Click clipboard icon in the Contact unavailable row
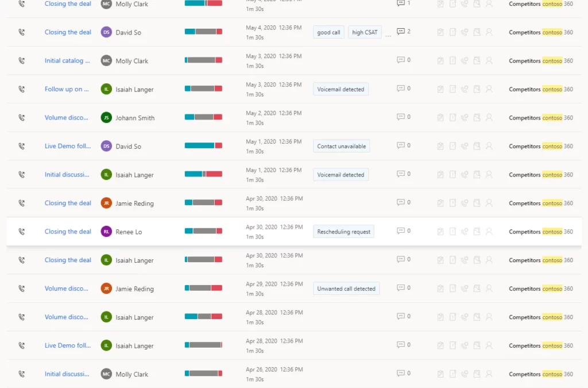The width and height of the screenshot is (588, 388). tap(440, 146)
